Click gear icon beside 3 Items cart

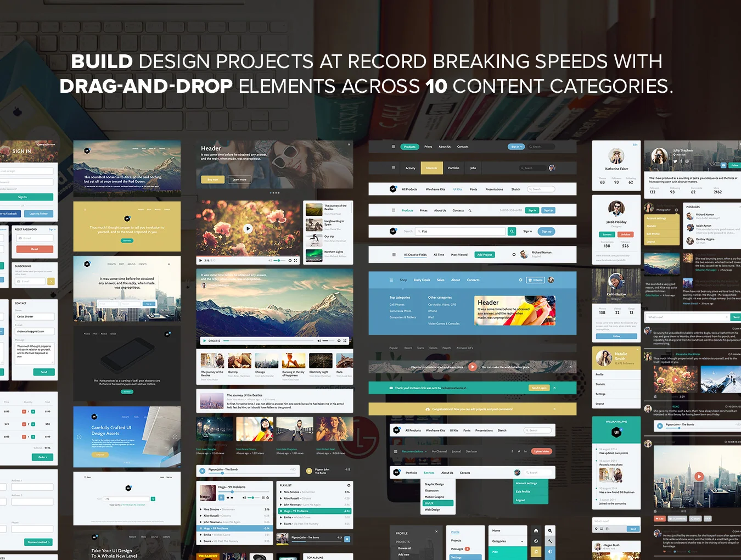tap(520, 280)
